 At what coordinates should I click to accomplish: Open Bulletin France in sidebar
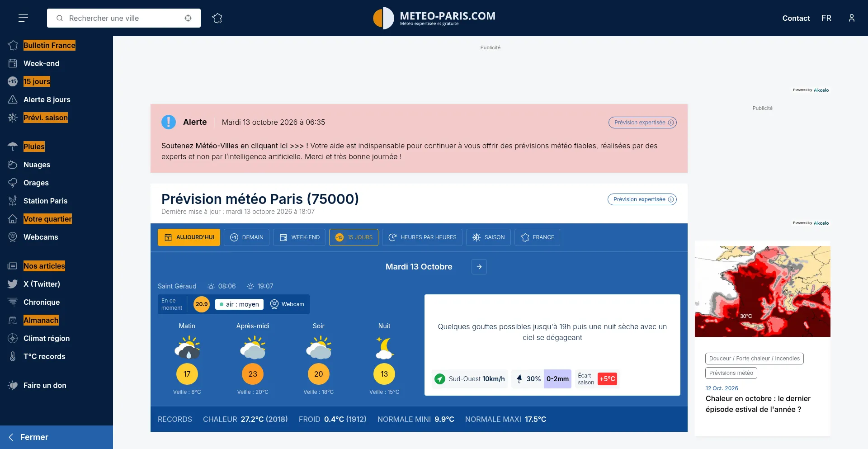(49, 45)
